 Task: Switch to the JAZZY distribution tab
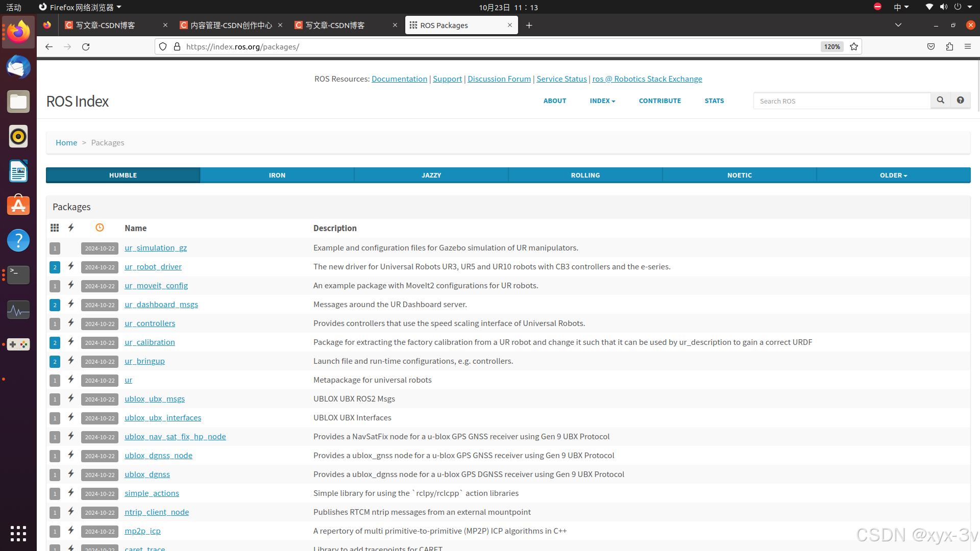431,175
